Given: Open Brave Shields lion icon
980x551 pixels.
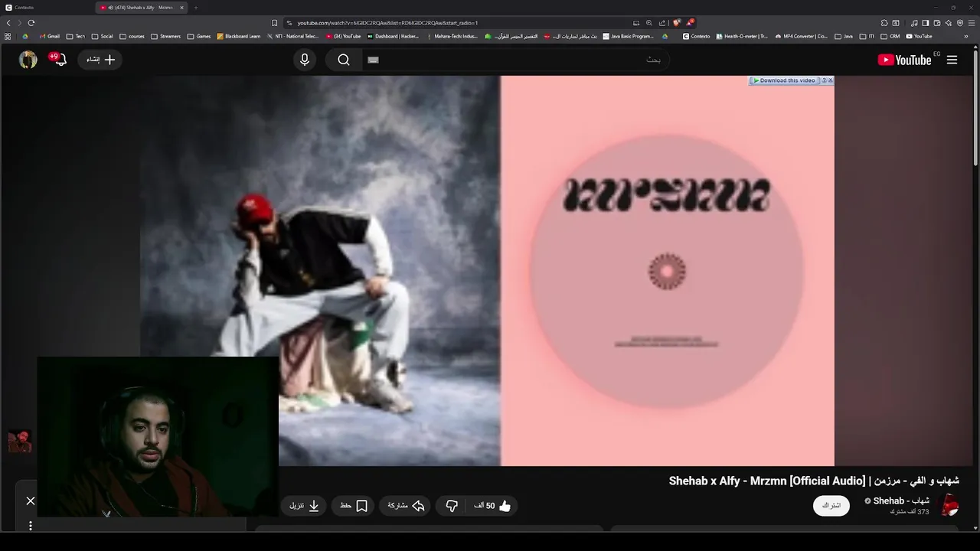Looking at the screenshot, I should tap(677, 23).
